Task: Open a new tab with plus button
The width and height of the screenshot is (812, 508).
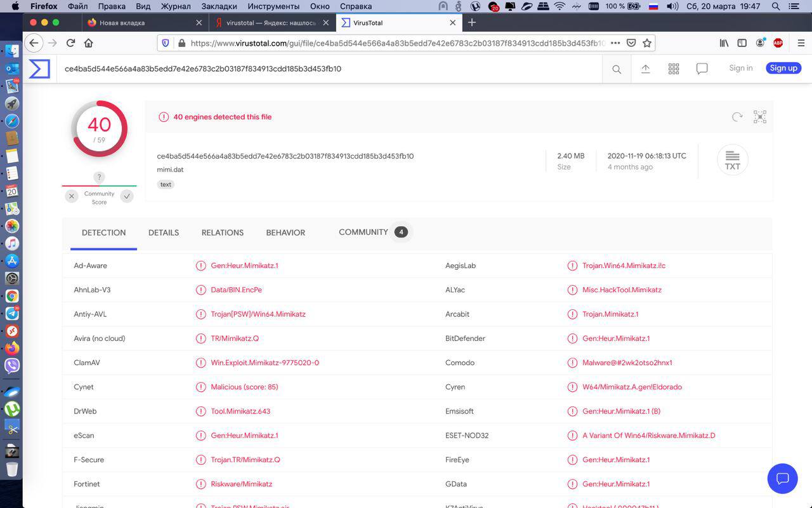Action: click(x=471, y=22)
